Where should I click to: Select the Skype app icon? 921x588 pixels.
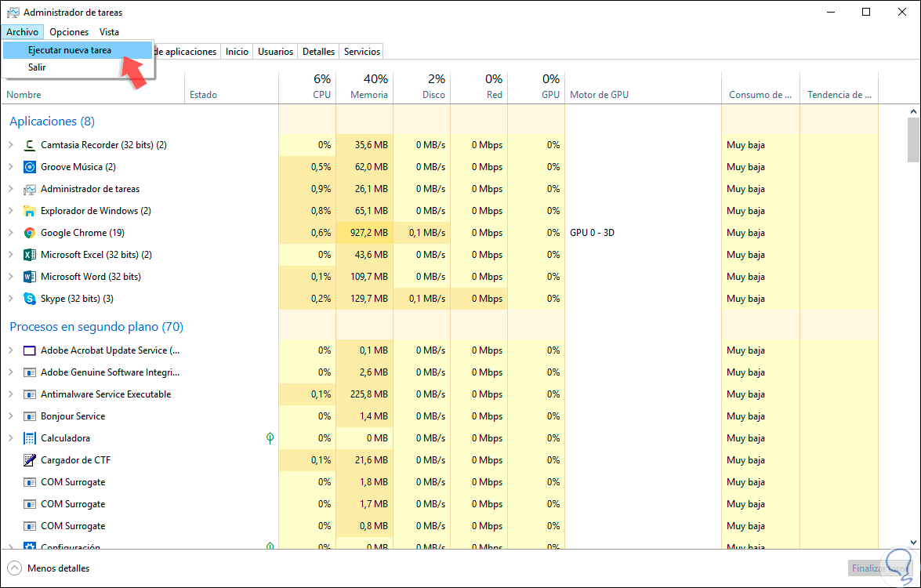(x=30, y=299)
